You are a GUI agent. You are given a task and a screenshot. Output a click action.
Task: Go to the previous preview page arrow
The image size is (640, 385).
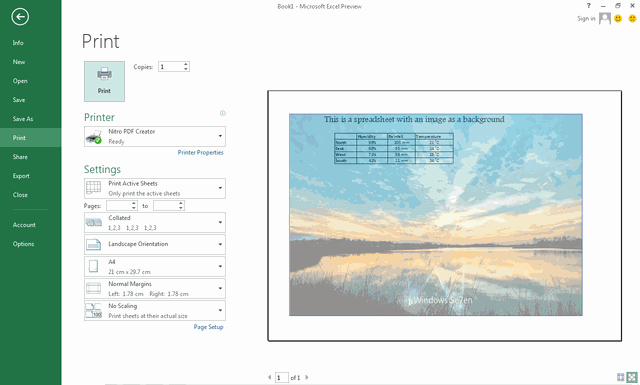tap(269, 377)
